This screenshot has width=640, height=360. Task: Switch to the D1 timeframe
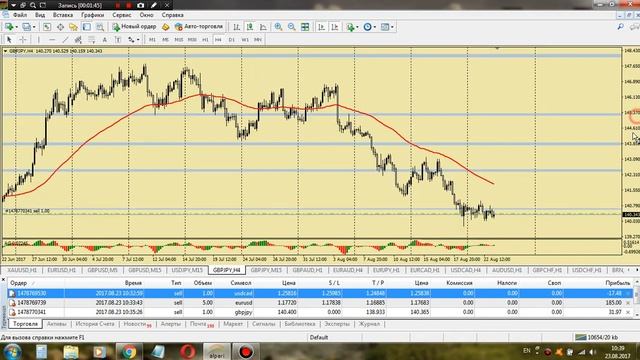pos(231,40)
